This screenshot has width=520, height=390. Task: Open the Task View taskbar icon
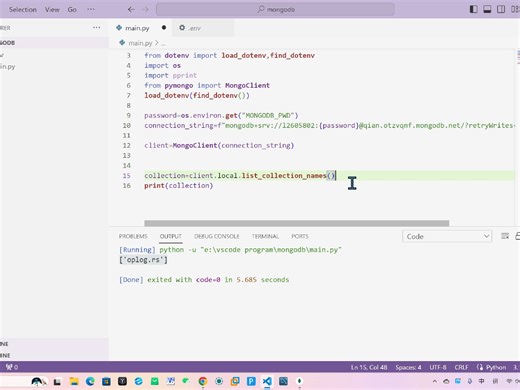(57, 381)
